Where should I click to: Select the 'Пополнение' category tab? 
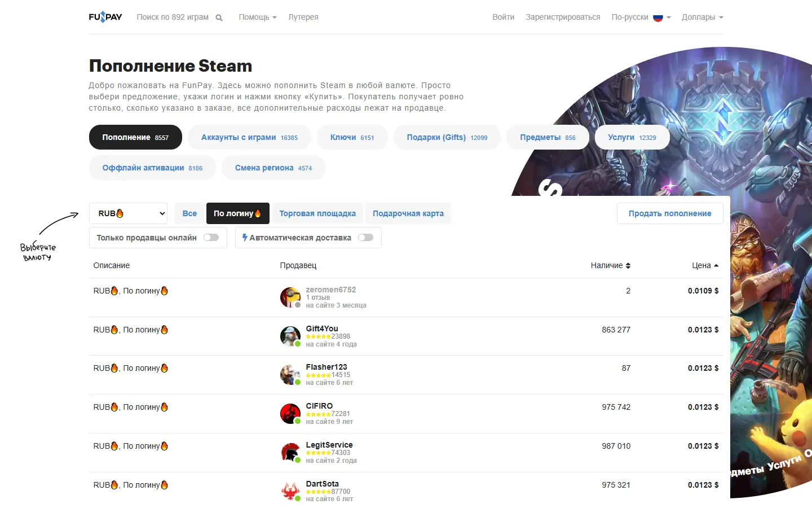tap(135, 137)
